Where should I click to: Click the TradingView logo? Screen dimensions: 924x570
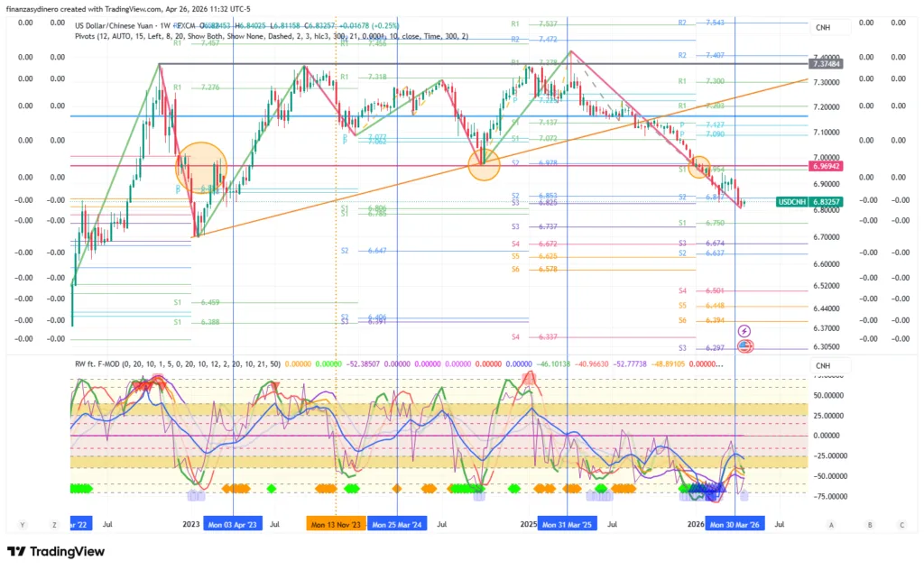56,551
